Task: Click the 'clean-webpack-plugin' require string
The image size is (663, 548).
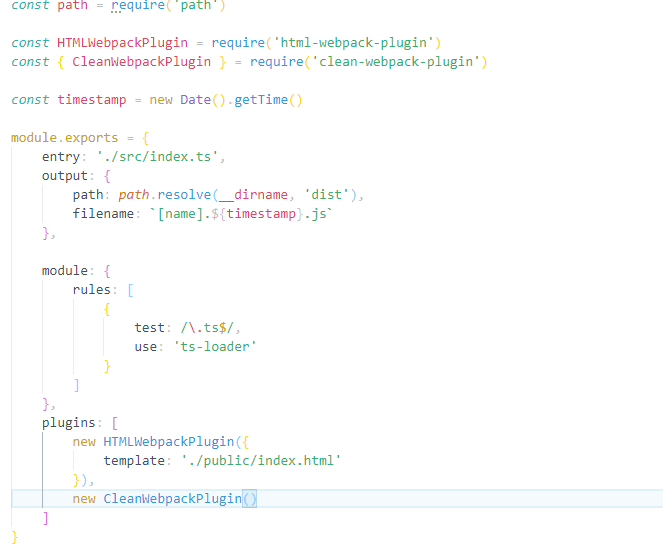Action: (395, 62)
